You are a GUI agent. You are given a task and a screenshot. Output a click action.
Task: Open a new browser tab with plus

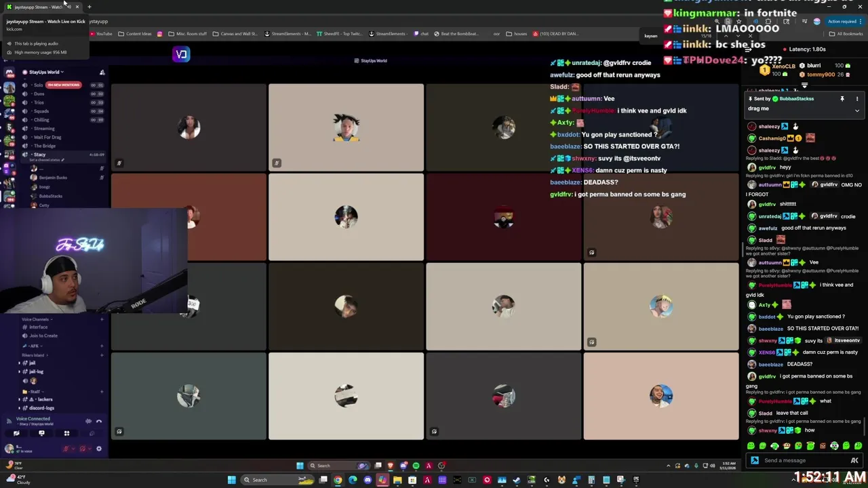coord(89,7)
